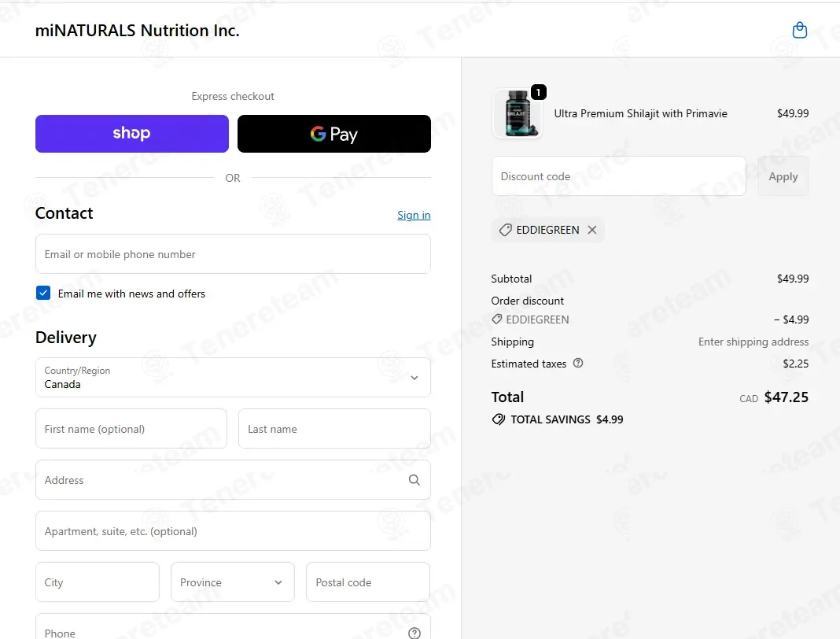
Task: Click the order discount tag icon
Action: coord(497,319)
